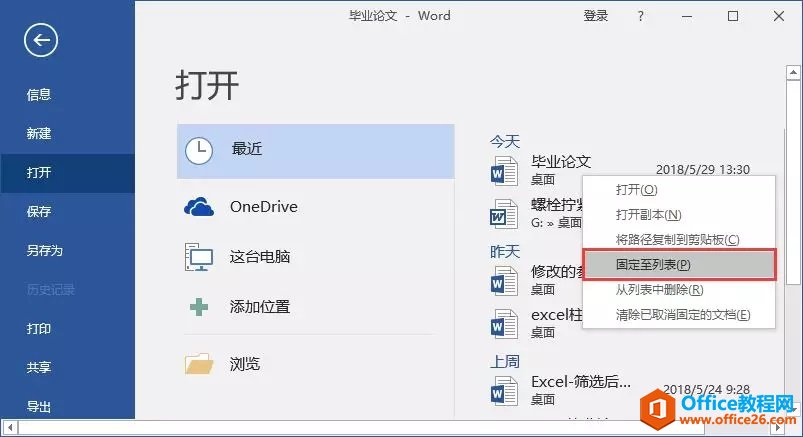Open the 共享 page
This screenshot has height=437, width=803.
pos(39,367)
